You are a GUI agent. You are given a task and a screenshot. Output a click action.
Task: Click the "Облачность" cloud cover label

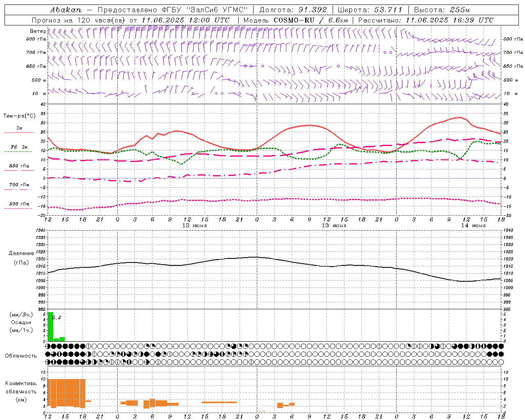click(21, 356)
